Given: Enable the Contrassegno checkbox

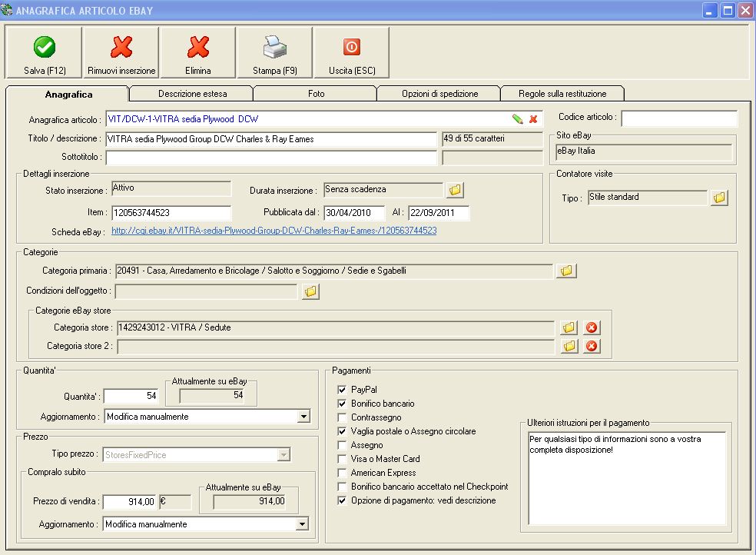Looking at the screenshot, I should [x=343, y=417].
